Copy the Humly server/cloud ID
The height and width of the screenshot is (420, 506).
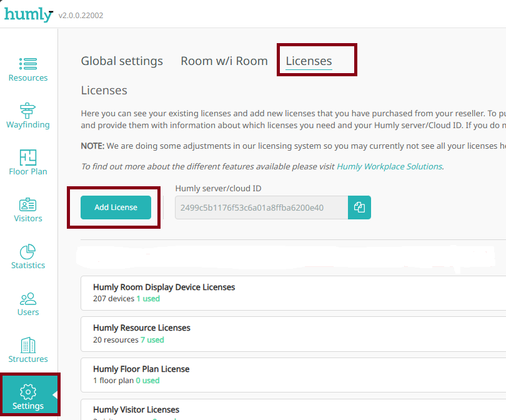tap(359, 207)
